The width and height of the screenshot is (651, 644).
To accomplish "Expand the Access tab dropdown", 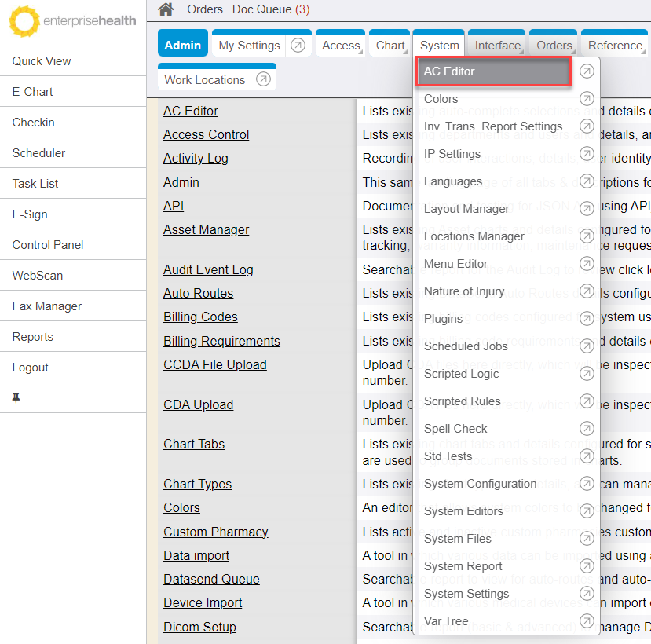I will point(341,46).
